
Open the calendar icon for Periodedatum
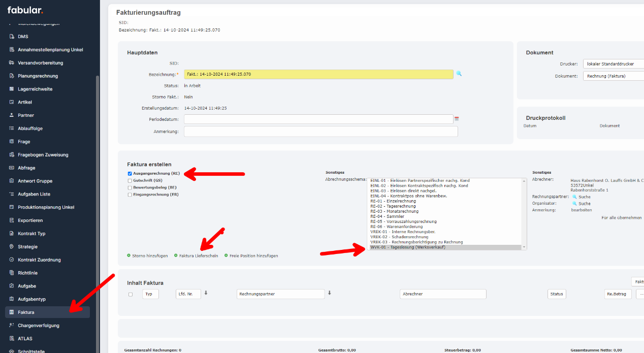pos(456,119)
